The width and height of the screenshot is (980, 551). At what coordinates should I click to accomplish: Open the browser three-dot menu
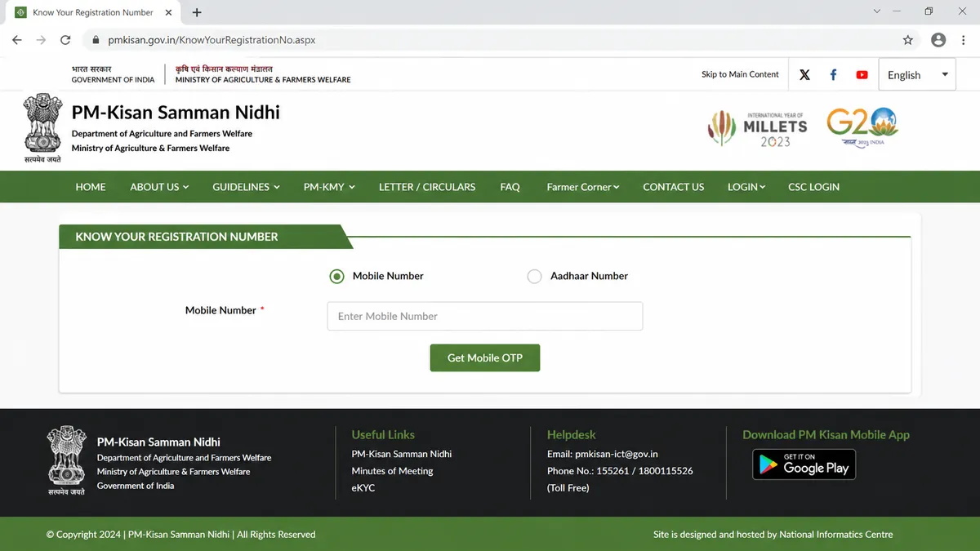click(x=964, y=40)
